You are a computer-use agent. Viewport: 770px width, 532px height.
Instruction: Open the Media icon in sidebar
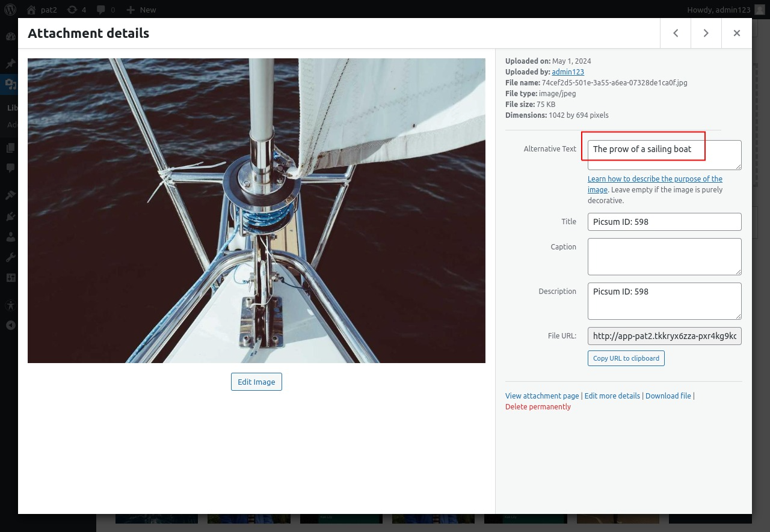coord(10,84)
